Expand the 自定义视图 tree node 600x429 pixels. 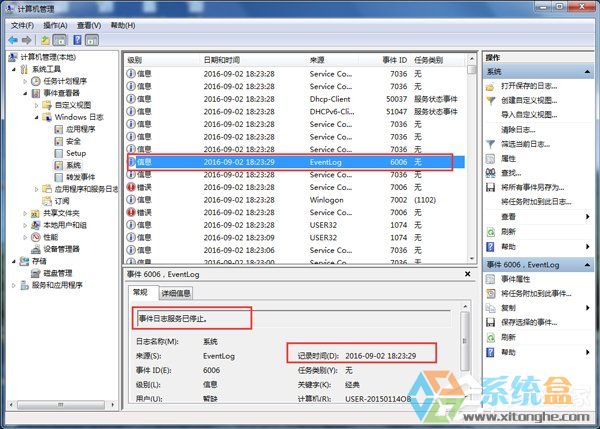pyautogui.click(x=37, y=105)
